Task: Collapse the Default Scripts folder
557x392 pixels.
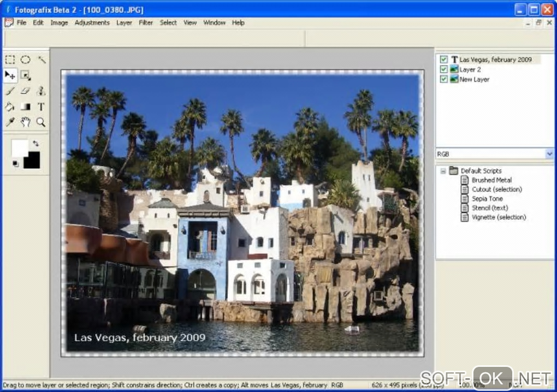Action: point(442,171)
